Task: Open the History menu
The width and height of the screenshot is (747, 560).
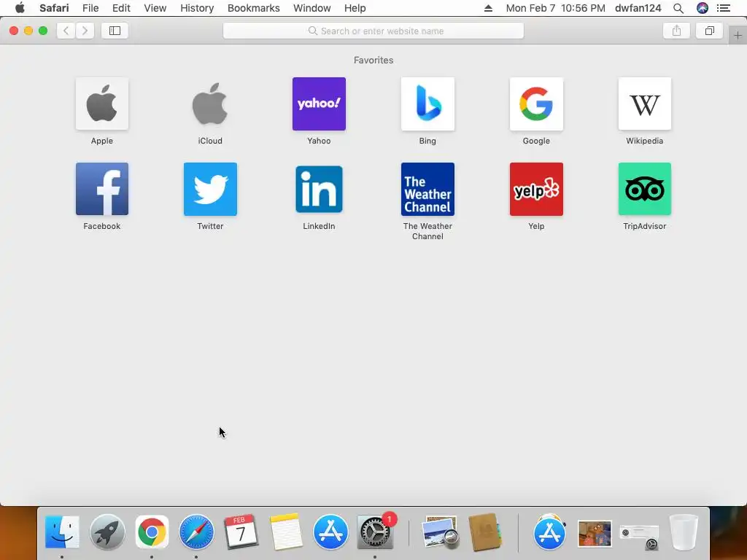Action: pyautogui.click(x=197, y=8)
